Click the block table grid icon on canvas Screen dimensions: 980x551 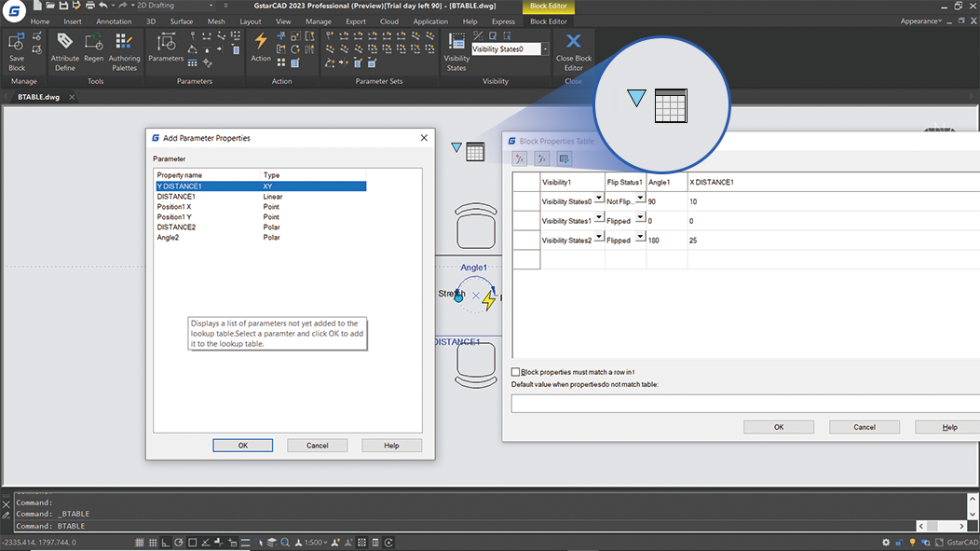[x=475, y=151]
